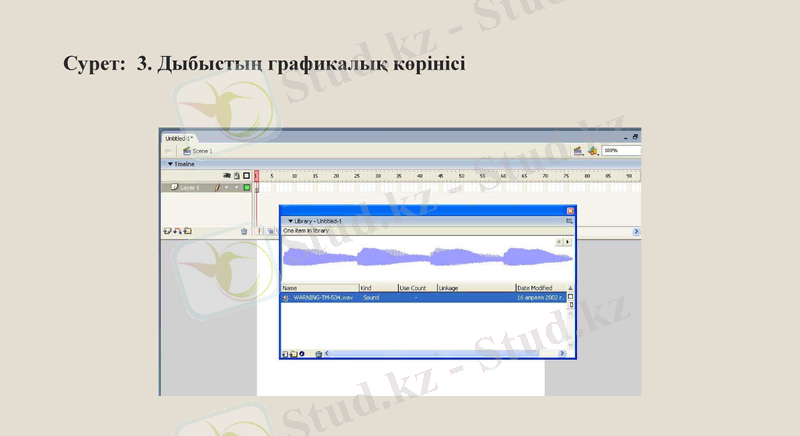
Task: Click the Add Motion Guide icon
Action: point(177,231)
